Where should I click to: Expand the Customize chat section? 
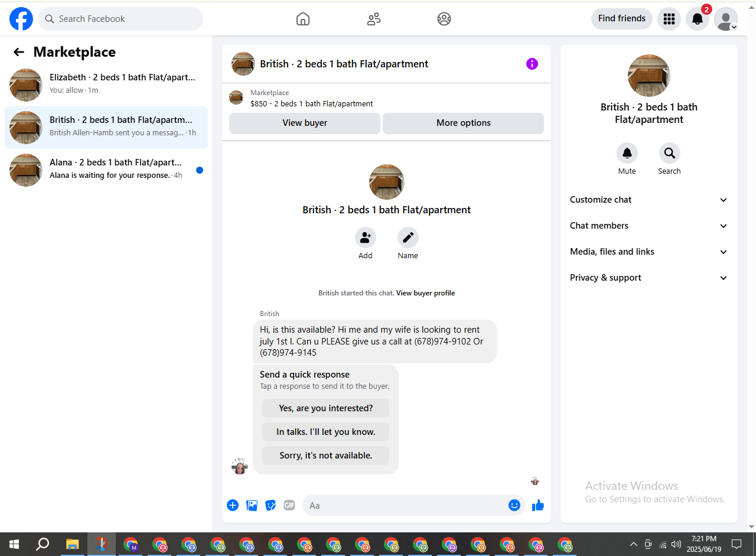pyautogui.click(x=649, y=200)
